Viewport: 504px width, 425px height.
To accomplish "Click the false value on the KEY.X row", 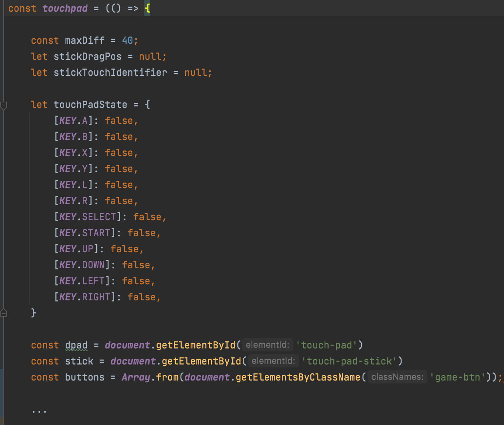I will coord(119,153).
